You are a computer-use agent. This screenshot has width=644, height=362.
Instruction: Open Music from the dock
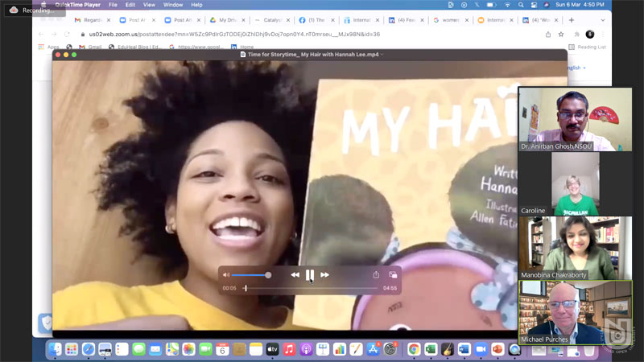click(x=289, y=349)
